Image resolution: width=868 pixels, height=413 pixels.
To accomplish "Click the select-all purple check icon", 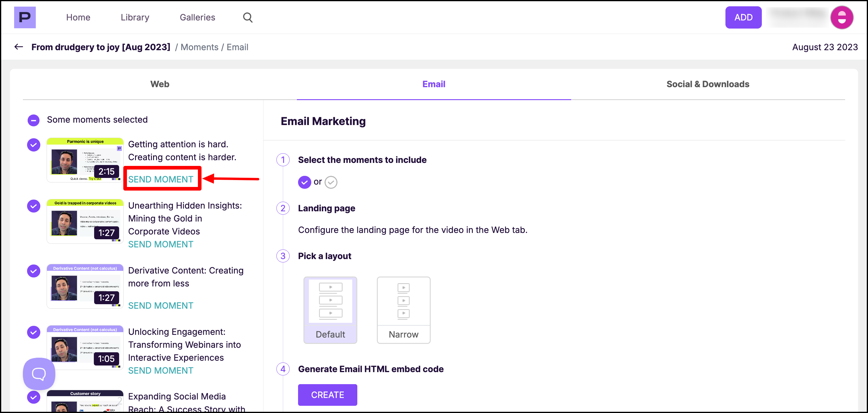I will point(304,182).
